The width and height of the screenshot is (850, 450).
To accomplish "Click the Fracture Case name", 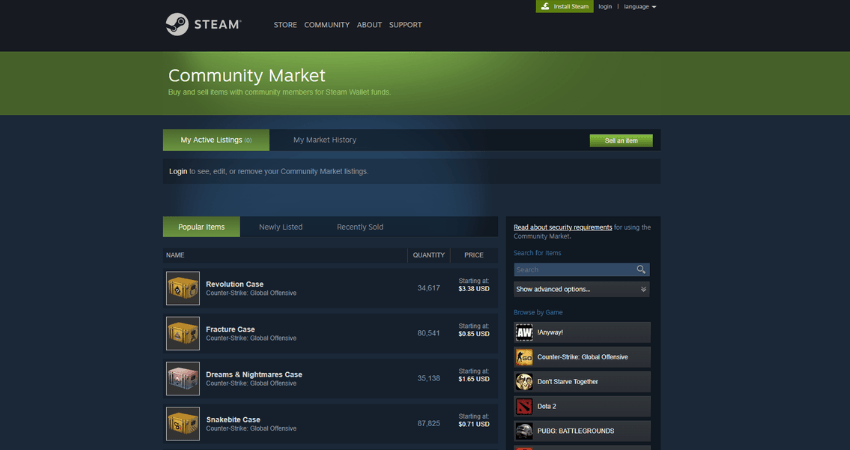I will tap(230, 329).
